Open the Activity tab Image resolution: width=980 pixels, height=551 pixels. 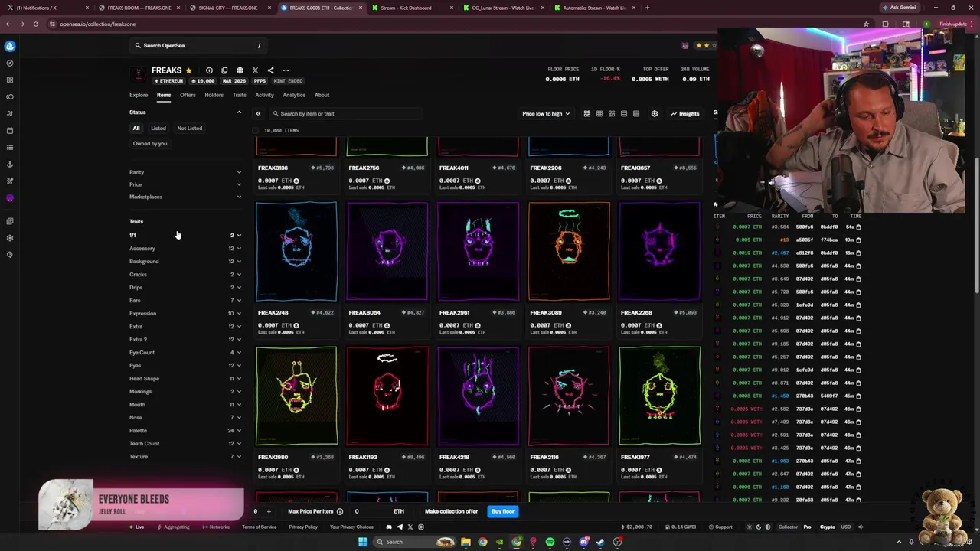click(x=264, y=95)
